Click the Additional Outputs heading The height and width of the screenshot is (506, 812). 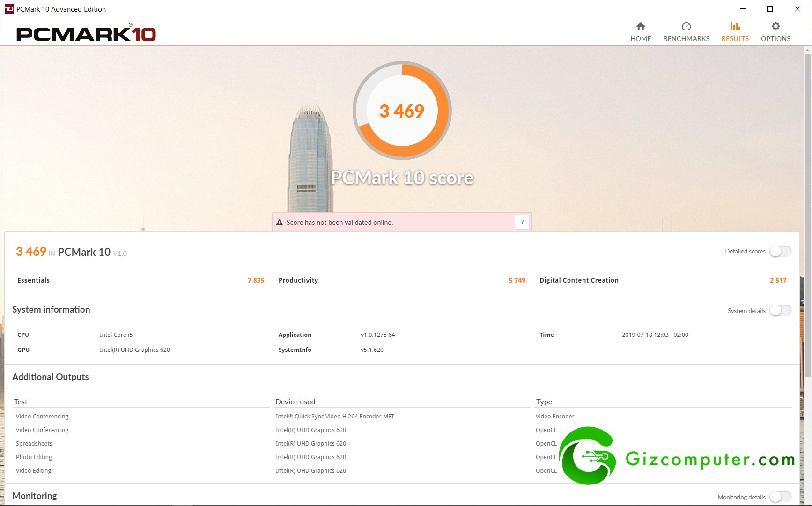(50, 377)
